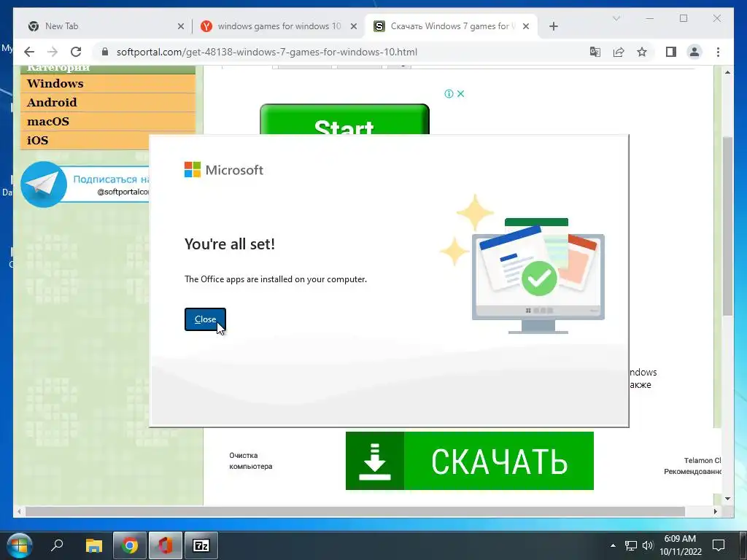Close the Office installer with the Close button
Viewport: 747px width, 560px height.
click(x=205, y=319)
